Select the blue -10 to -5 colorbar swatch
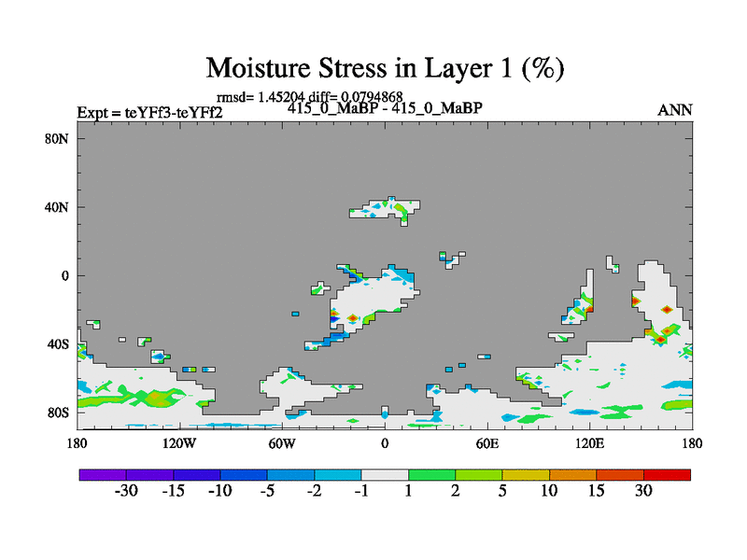The image size is (747, 560). 244,474
